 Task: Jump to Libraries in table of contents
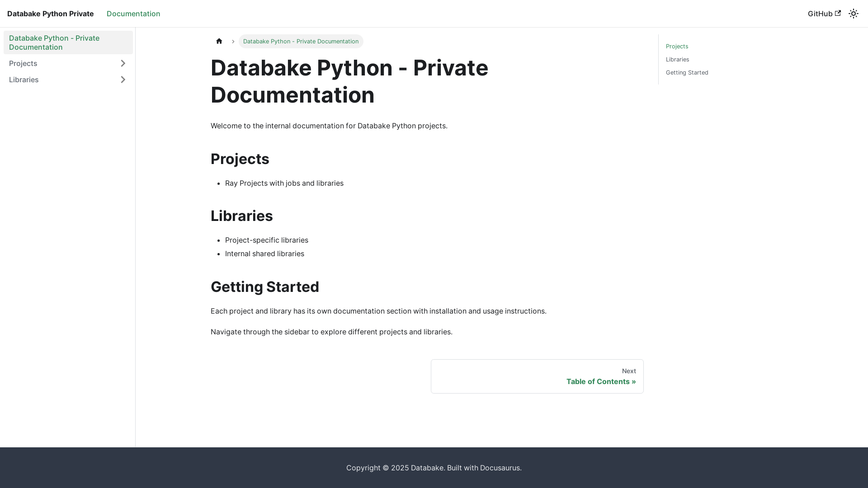pos(677,59)
